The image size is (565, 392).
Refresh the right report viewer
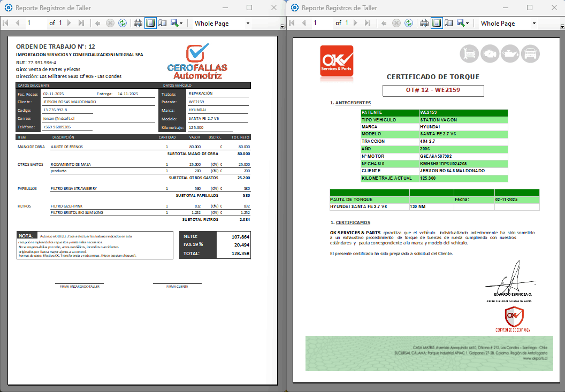tap(409, 23)
